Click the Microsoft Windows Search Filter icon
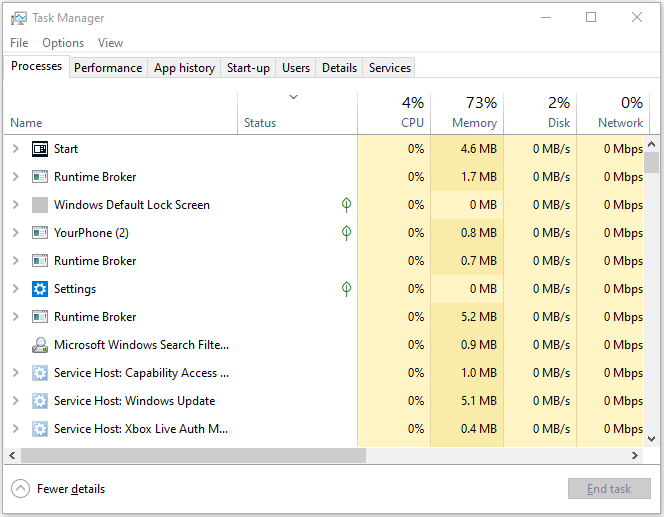This screenshot has height=517, width=664. [40, 345]
